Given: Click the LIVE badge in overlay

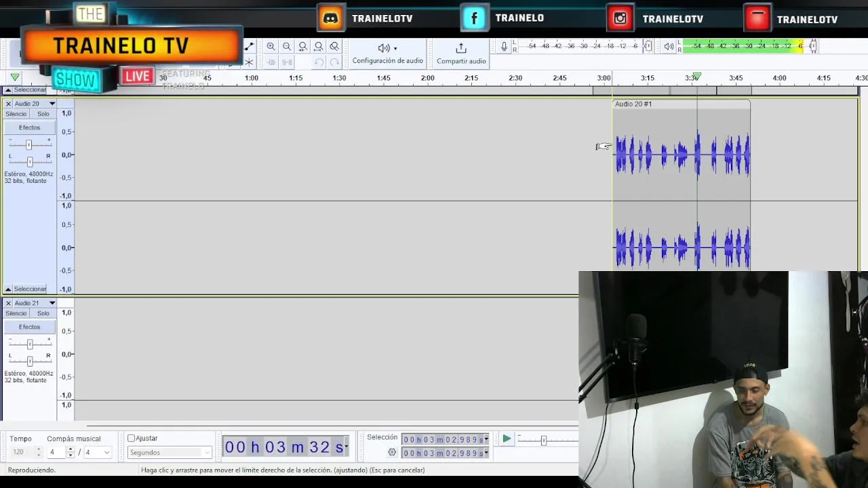Looking at the screenshot, I should (x=138, y=76).
